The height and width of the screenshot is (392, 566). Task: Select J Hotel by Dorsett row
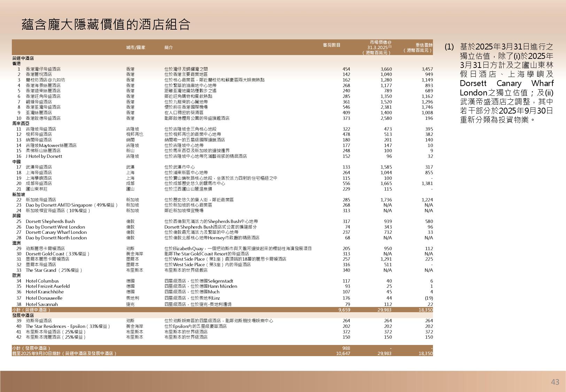pos(44,156)
